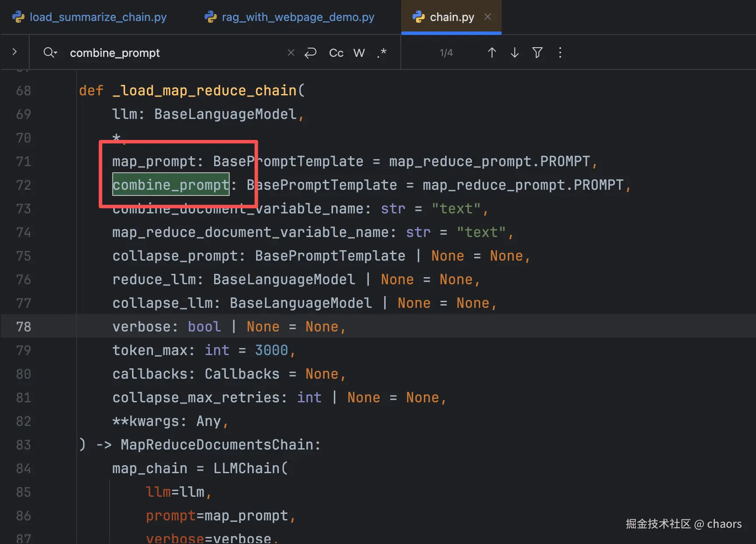
Task: Jump to next search occurrence
Action: coord(515,53)
